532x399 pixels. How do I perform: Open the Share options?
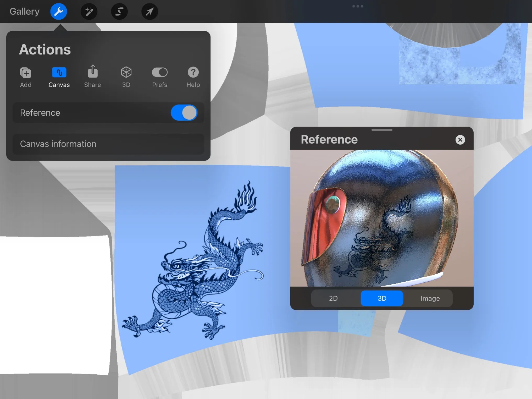click(x=92, y=77)
